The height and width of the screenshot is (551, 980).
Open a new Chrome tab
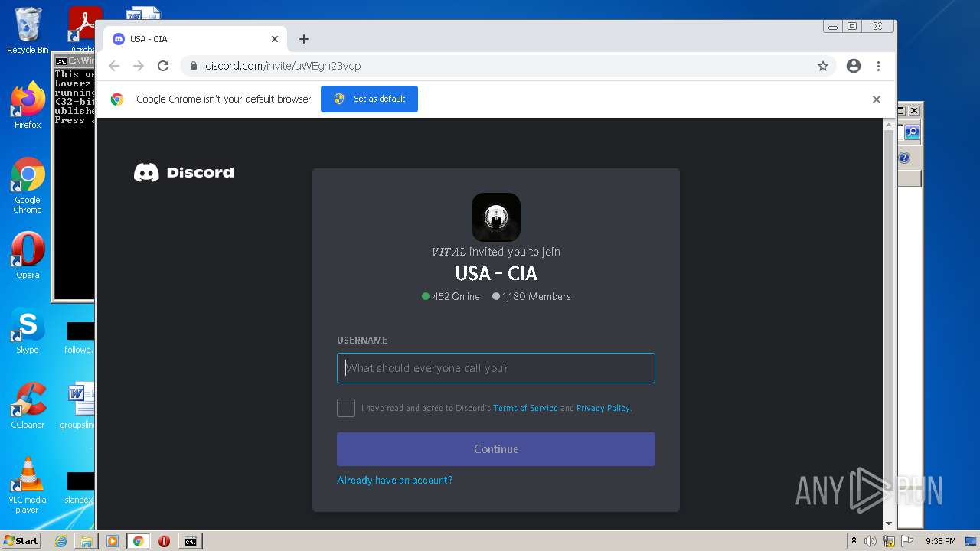tap(304, 39)
